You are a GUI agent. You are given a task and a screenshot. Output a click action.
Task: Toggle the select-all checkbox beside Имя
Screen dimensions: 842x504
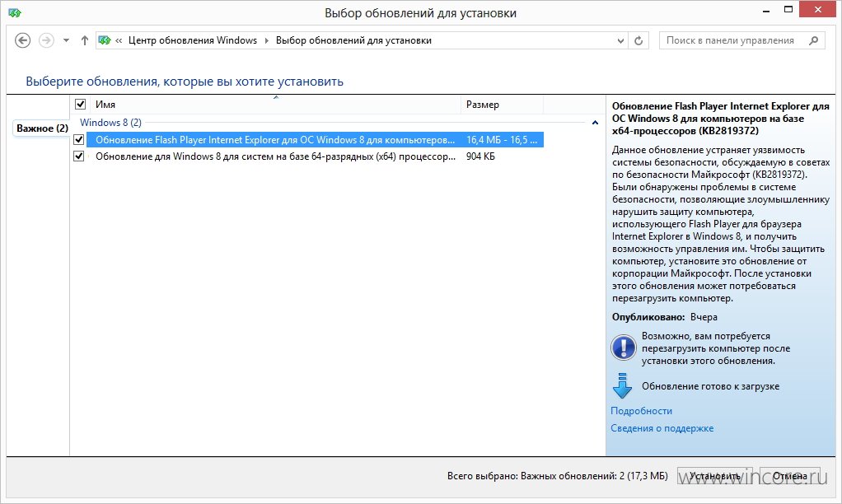80,104
